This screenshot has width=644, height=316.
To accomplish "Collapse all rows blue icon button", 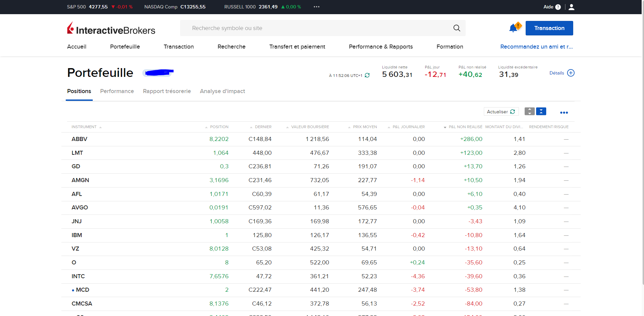I will pyautogui.click(x=541, y=111).
